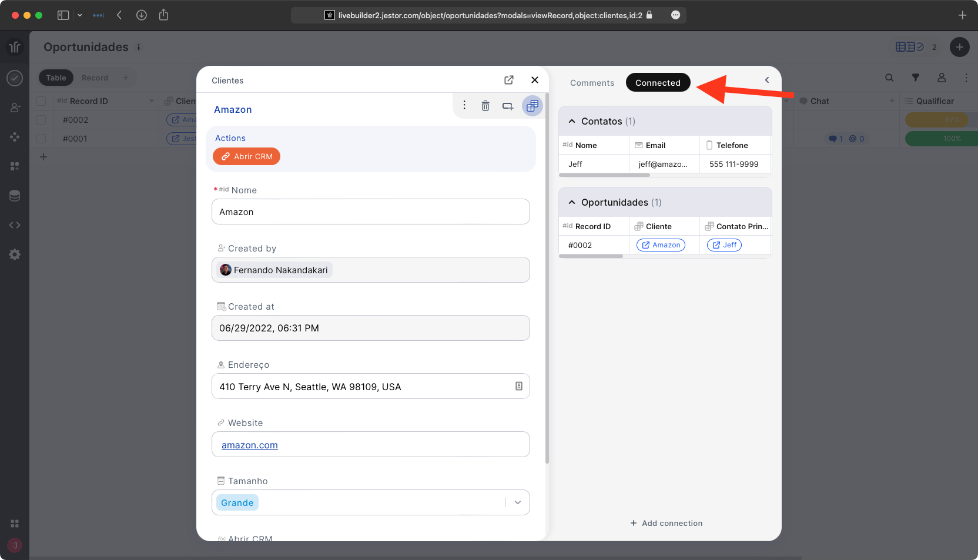The image size is (978, 560).
Task: Close the Clientes modal
Action: (535, 80)
